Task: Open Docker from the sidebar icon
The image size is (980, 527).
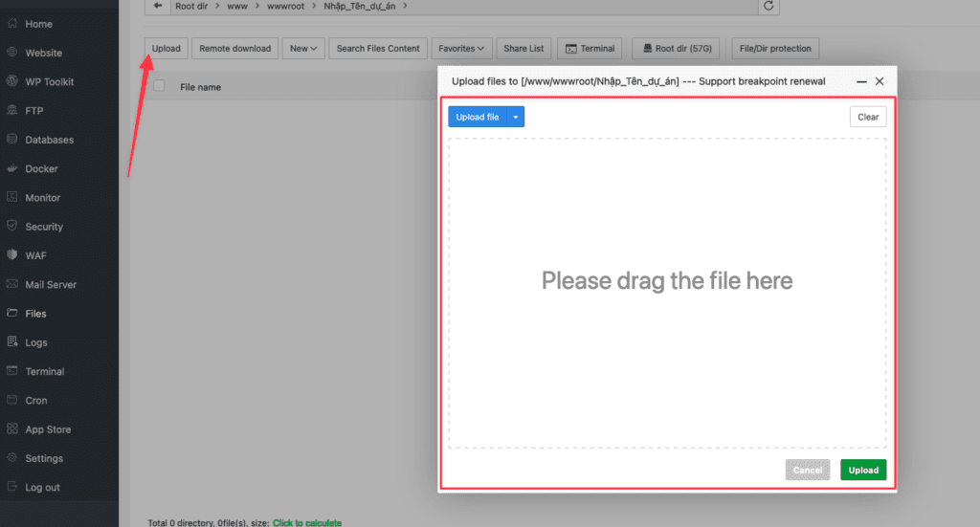Action: click(11, 168)
